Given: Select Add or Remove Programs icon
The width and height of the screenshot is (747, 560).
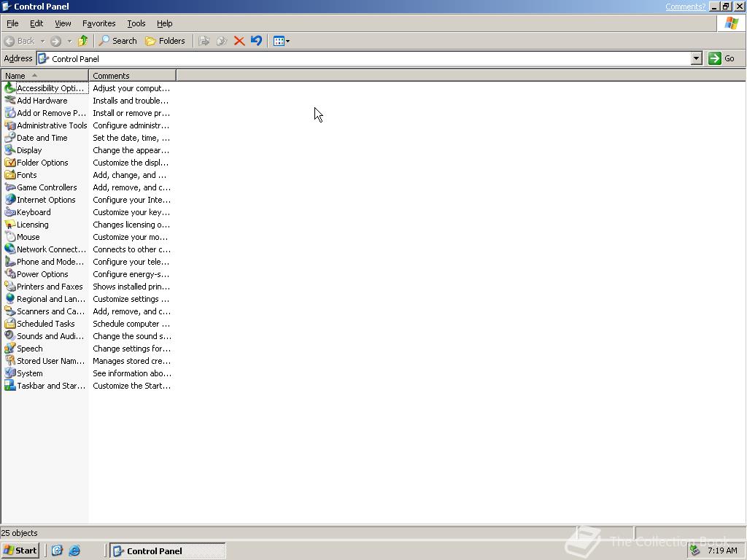Looking at the screenshot, I should pos(10,113).
